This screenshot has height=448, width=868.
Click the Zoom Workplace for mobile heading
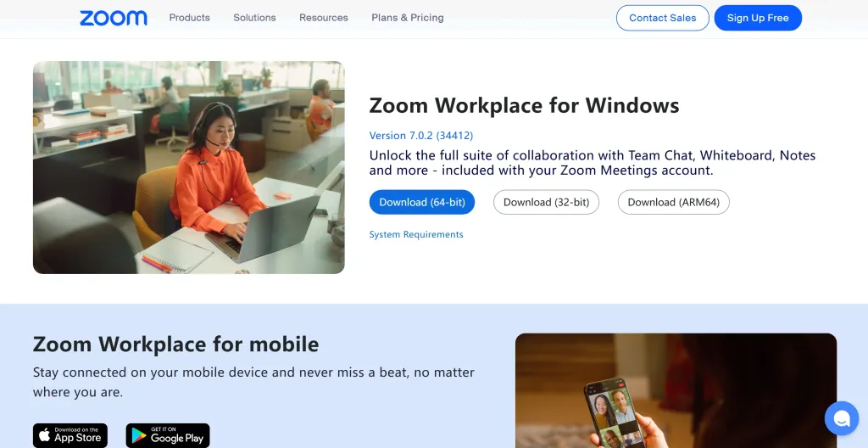[176, 344]
